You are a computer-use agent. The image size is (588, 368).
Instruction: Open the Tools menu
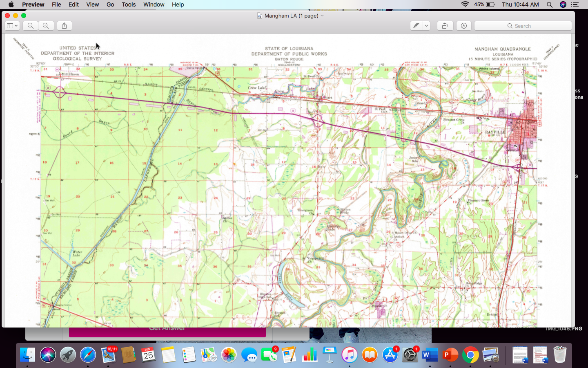(129, 4)
